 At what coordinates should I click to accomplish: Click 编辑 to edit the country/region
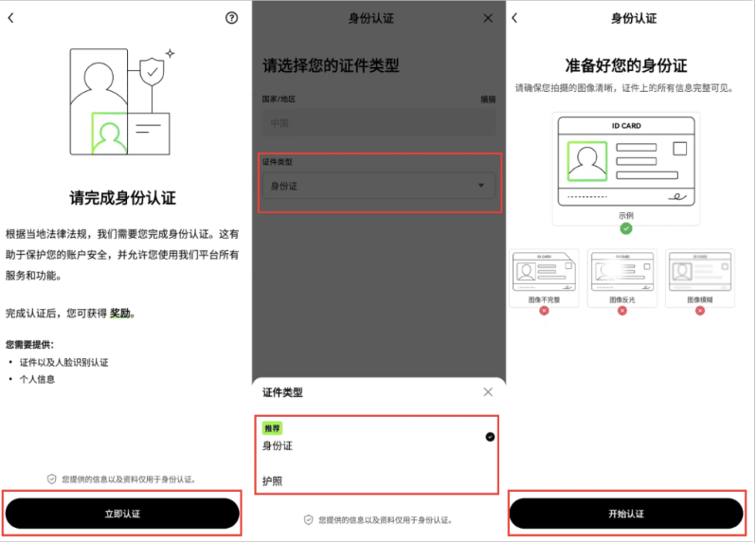[x=487, y=99]
